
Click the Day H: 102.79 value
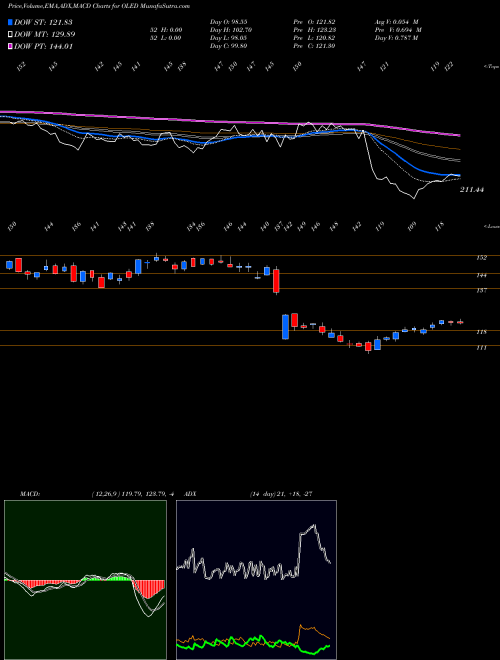pos(229,30)
